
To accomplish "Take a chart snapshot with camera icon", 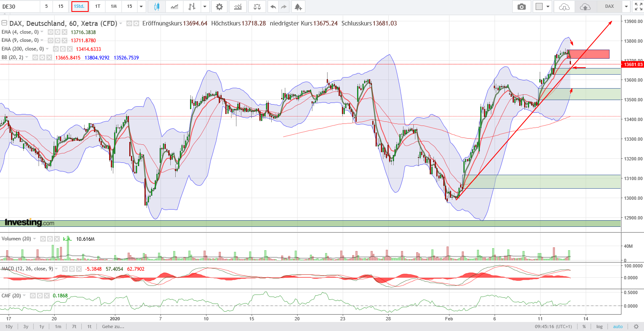I will coord(521,7).
